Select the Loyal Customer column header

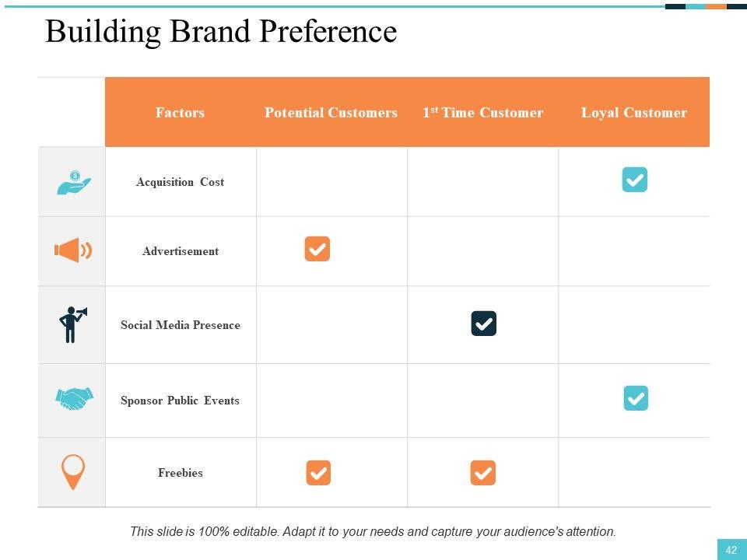[633, 113]
